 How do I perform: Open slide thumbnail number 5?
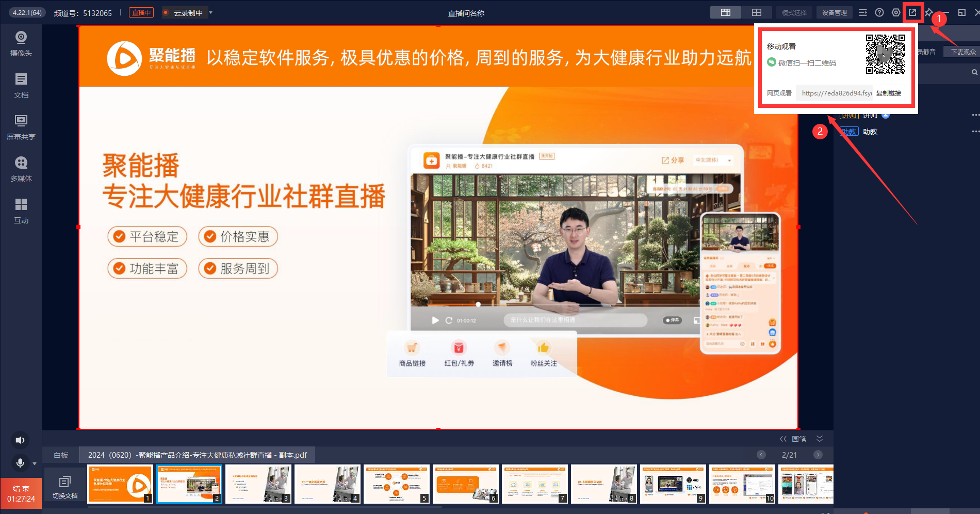coord(397,484)
